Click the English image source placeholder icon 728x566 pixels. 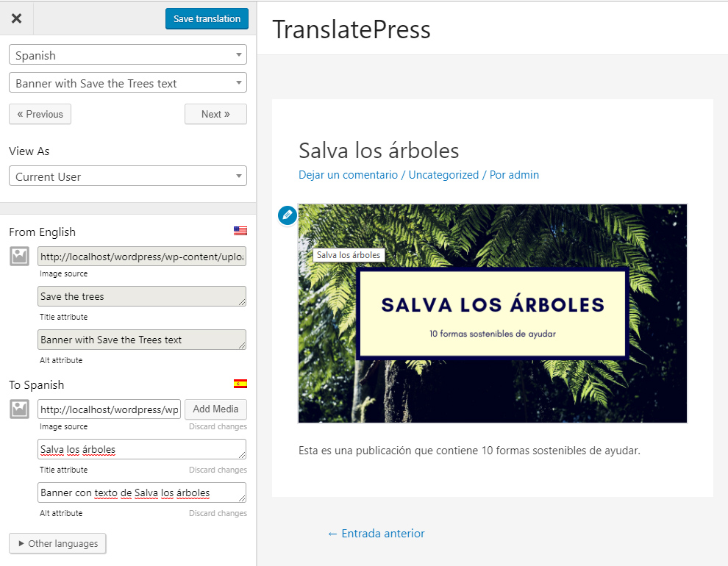tap(20, 256)
